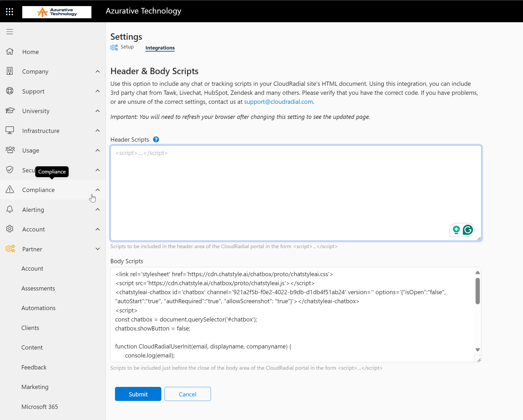The width and height of the screenshot is (523, 420).
Task: Expand the top-level Account menu chevron
Action: tap(97, 229)
